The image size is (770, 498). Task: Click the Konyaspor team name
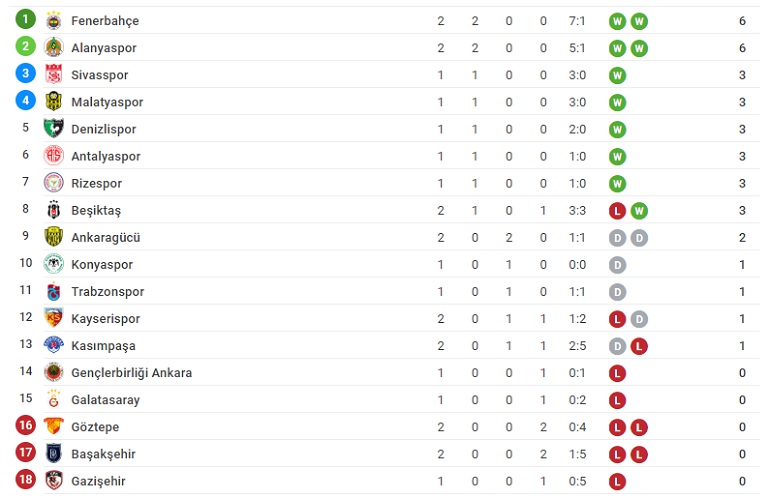(x=102, y=265)
